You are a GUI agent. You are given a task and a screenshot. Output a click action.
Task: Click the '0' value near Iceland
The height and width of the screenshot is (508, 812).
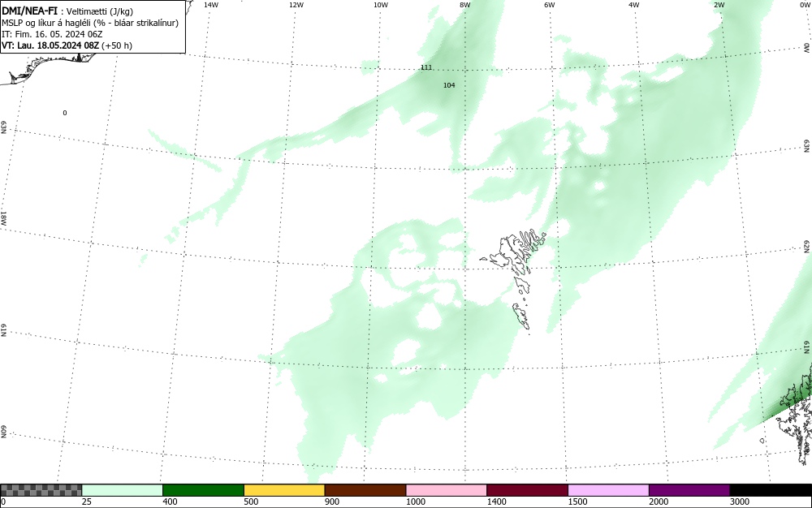coord(65,113)
